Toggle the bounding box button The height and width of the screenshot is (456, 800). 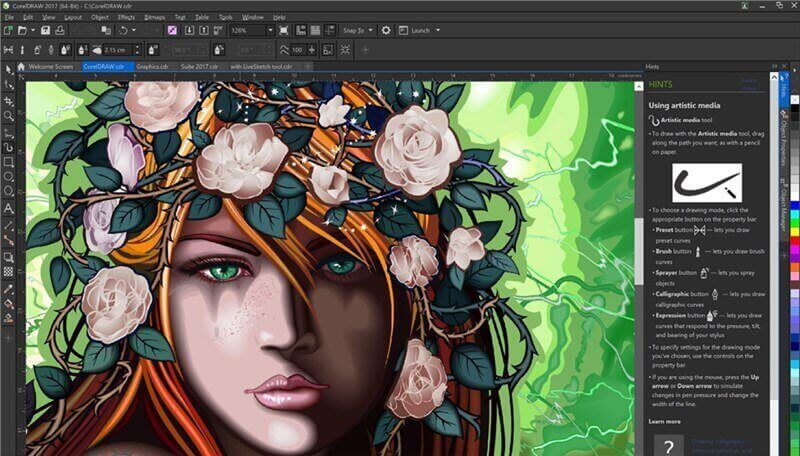point(328,50)
